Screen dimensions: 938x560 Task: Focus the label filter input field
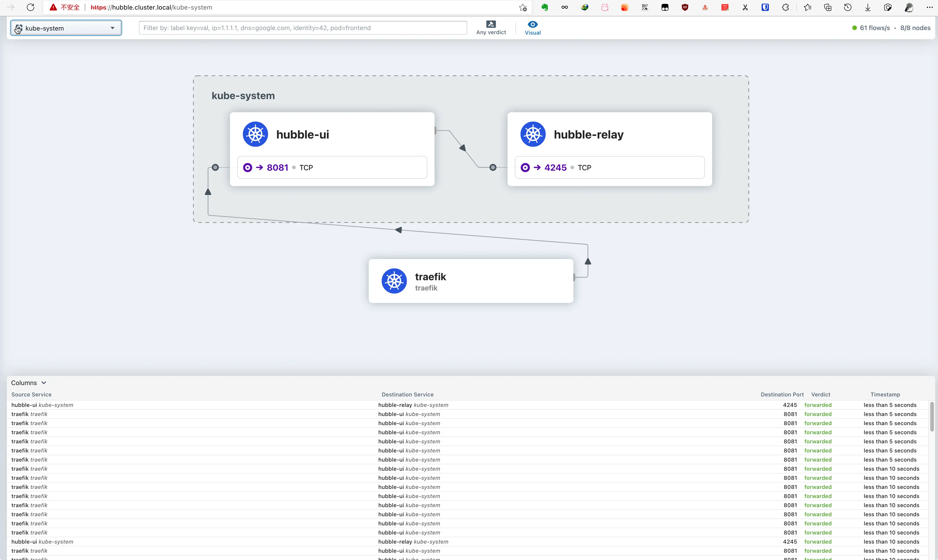(x=303, y=28)
